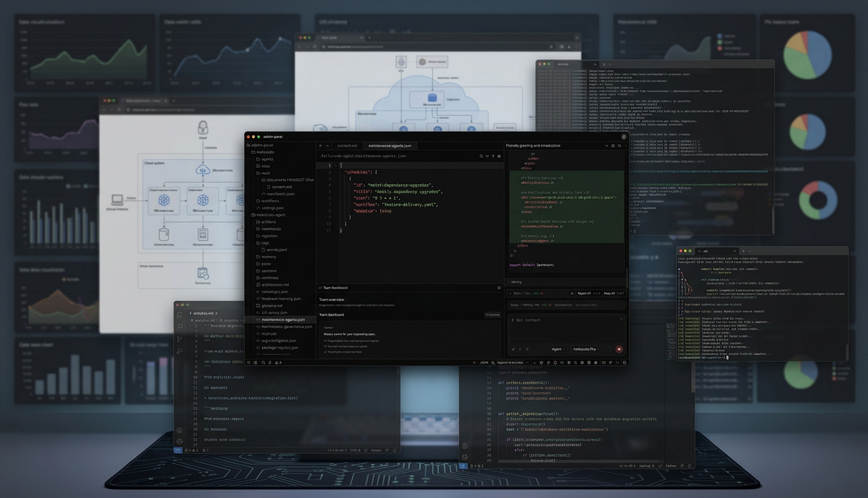Select the maintenance-agents.json editor tab
868x498 pixels.
pos(390,145)
